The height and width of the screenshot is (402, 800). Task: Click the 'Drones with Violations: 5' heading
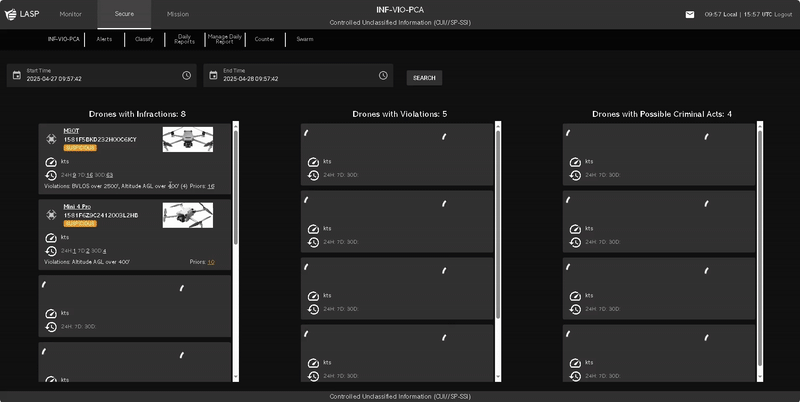click(x=399, y=114)
